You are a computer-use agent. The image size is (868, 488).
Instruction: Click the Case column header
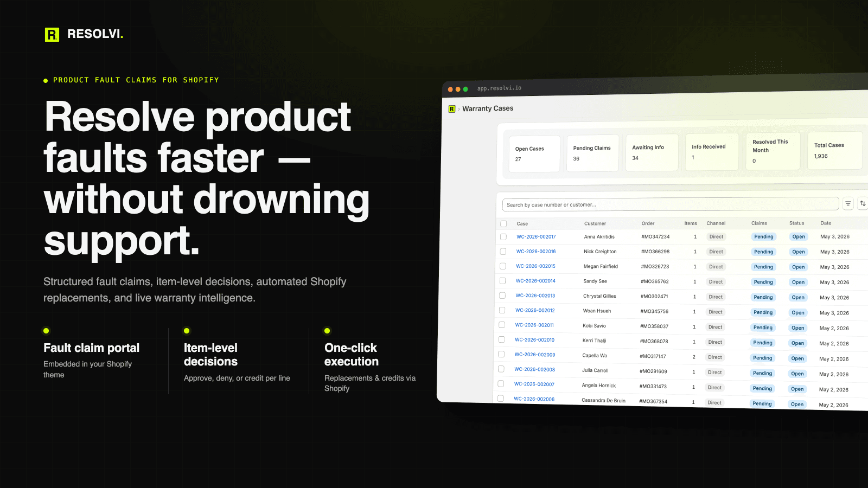(x=522, y=223)
